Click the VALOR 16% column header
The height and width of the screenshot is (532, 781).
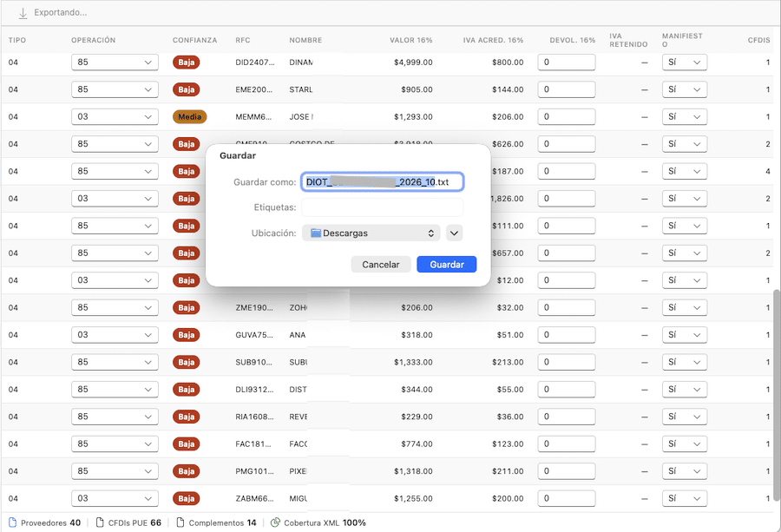tap(411, 40)
